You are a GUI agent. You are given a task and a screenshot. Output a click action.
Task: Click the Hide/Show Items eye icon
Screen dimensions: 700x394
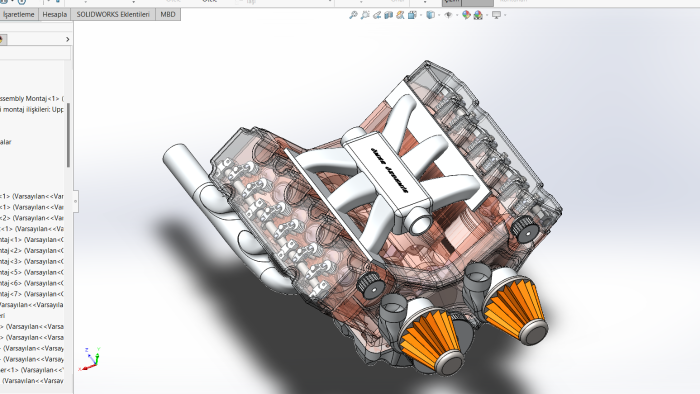[448, 15]
